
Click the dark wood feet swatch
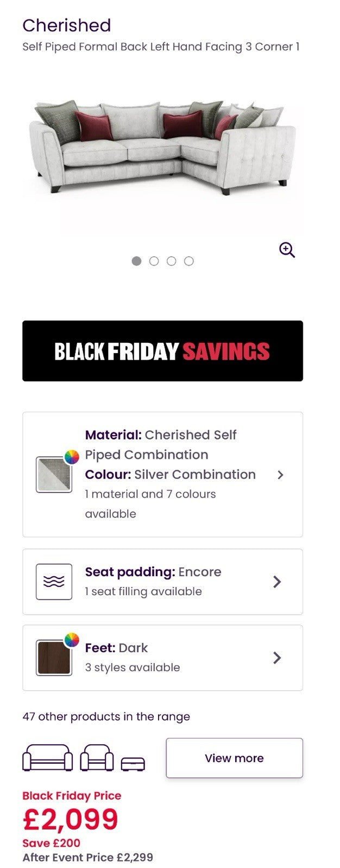pos(53,658)
